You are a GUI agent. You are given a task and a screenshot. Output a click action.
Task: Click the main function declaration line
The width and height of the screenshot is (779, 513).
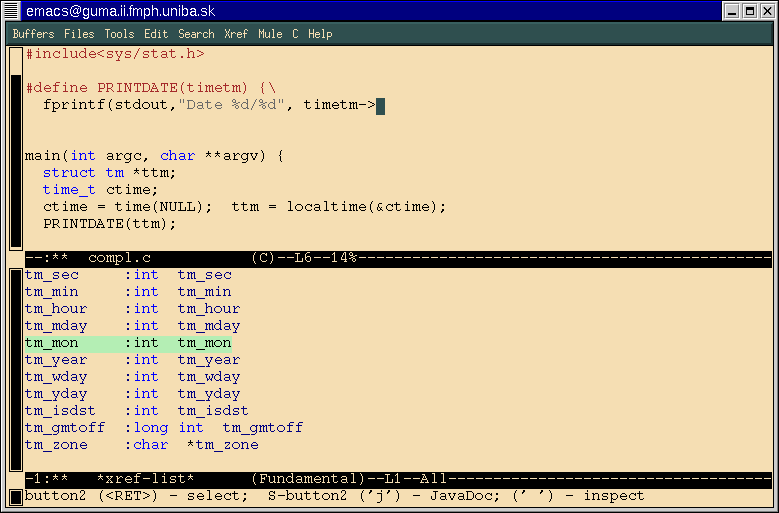[154, 156]
